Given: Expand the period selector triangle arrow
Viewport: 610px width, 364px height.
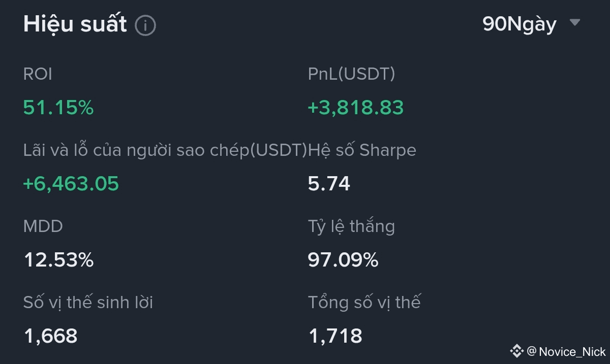Looking at the screenshot, I should click(575, 23).
